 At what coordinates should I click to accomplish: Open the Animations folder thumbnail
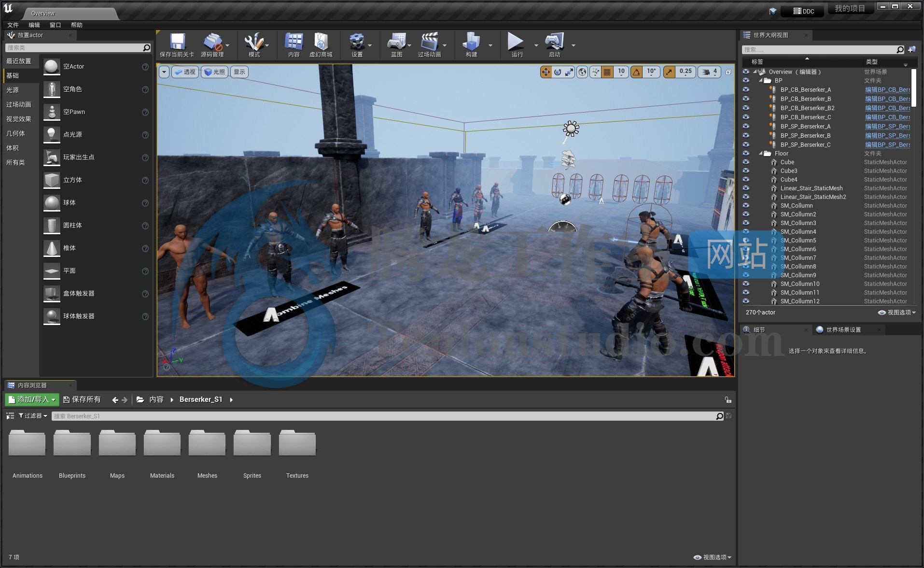[x=27, y=443]
